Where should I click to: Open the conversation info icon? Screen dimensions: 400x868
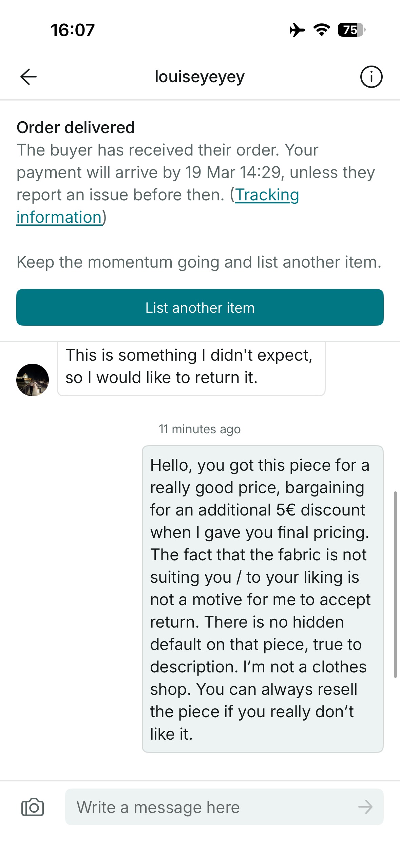[x=371, y=77]
